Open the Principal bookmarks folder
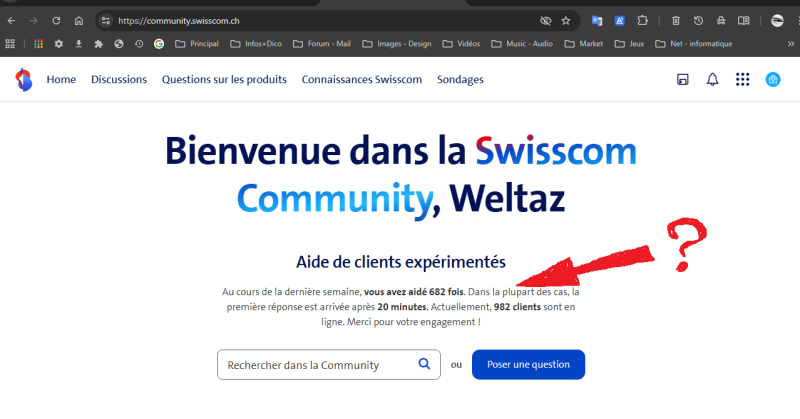 click(x=197, y=44)
